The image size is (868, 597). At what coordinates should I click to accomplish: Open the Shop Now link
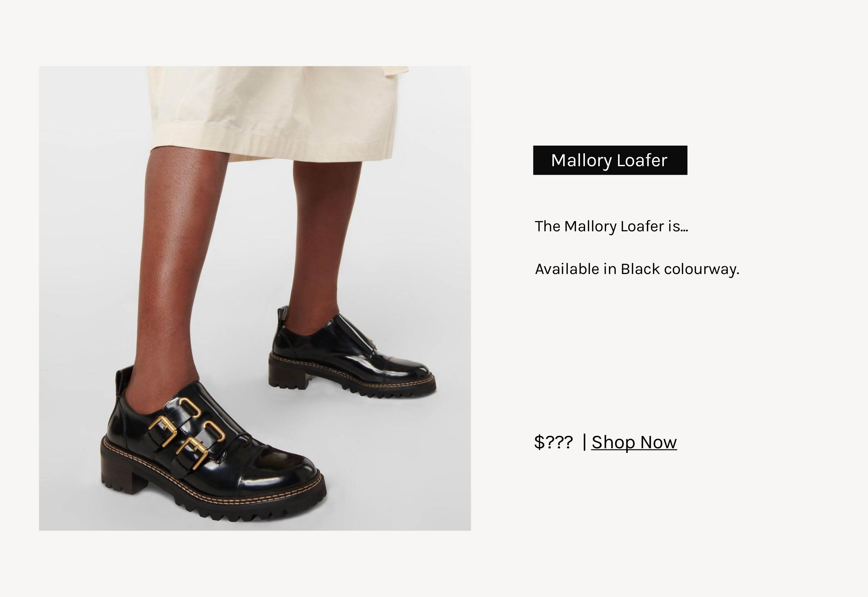[x=634, y=442]
